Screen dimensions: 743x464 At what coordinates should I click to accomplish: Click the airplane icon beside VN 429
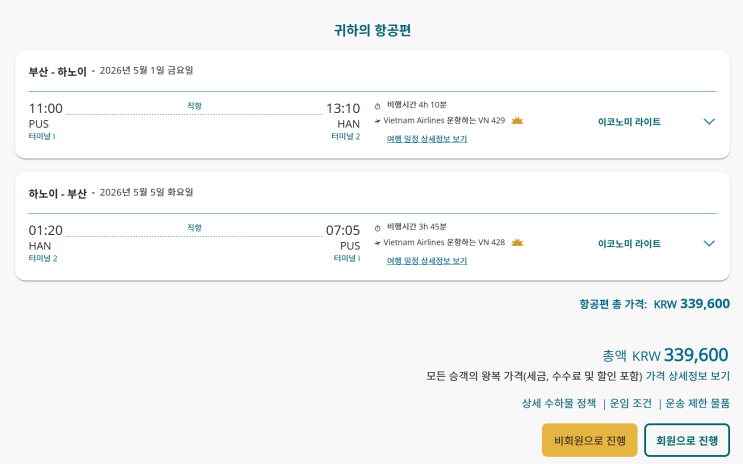[377, 121]
